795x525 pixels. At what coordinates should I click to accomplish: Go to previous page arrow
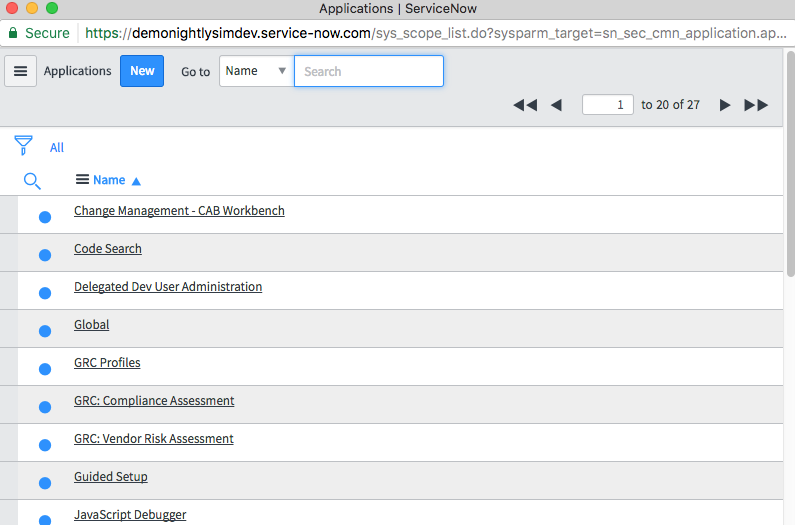tap(556, 105)
